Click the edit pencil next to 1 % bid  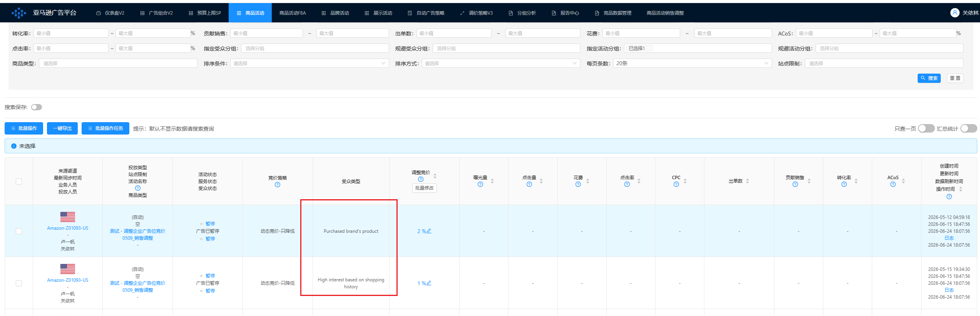tap(429, 283)
